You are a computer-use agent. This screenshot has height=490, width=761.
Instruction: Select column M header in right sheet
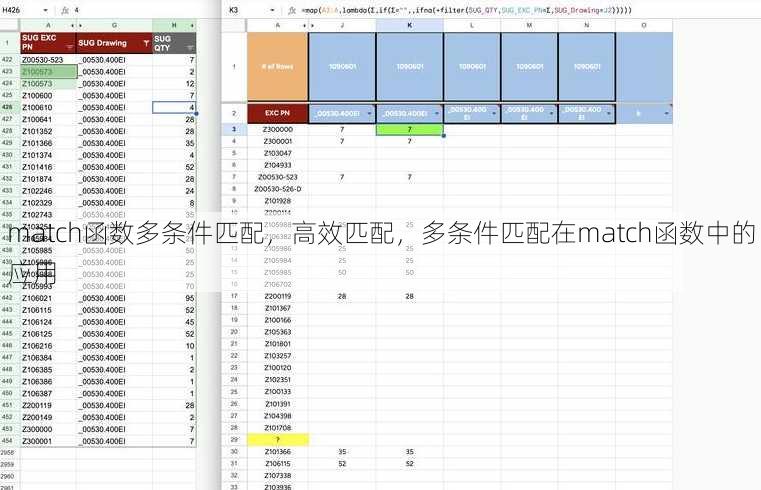tap(529, 25)
